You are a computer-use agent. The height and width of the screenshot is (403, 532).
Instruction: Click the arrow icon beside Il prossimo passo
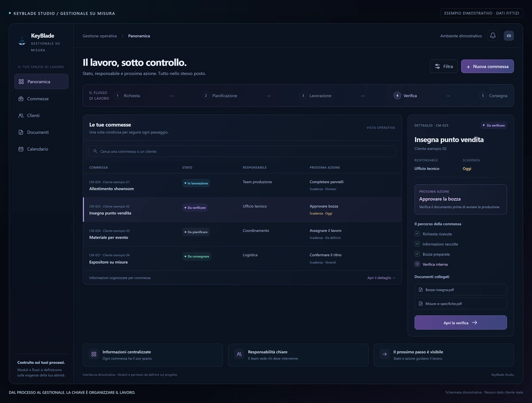pos(384,354)
